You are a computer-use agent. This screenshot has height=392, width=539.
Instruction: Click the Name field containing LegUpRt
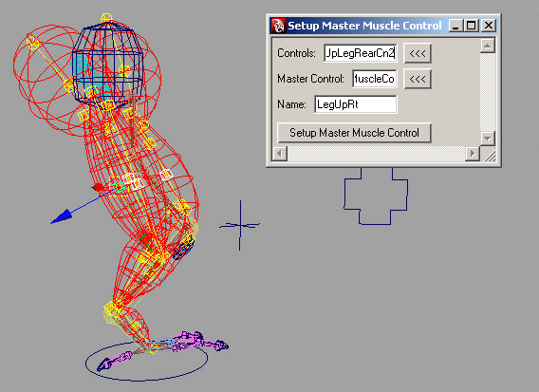(356, 104)
